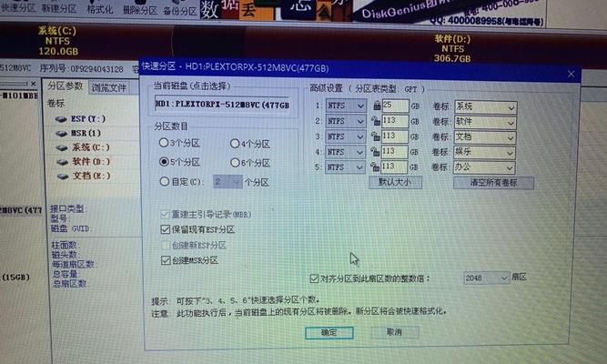Viewport: 607px width, 364px height.
Task: Select the 系统(C:) partition block in disk map
Action: coord(86,41)
